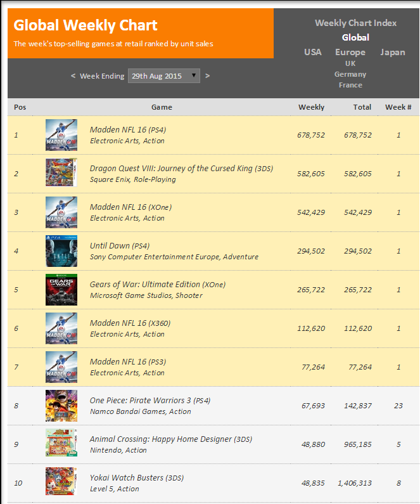Click One Piece: Pirate Warriors 3 title
Screen dimensions: 420x504
pyautogui.click(x=150, y=401)
